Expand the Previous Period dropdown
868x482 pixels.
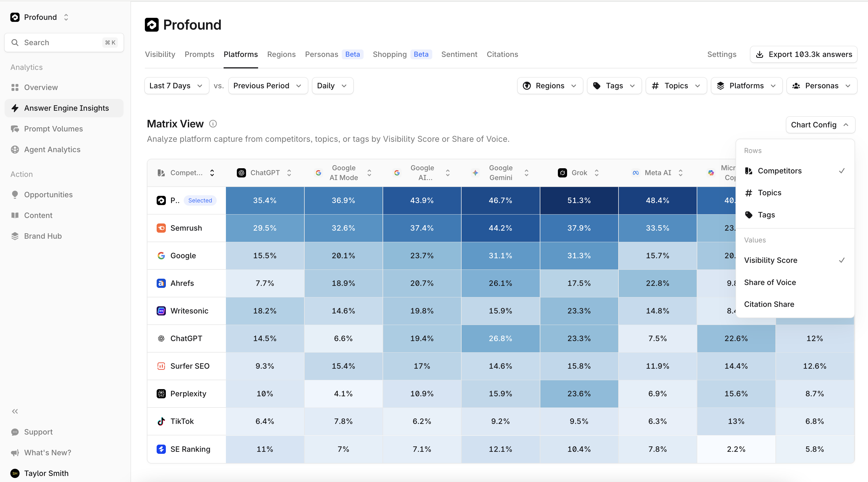coord(268,86)
